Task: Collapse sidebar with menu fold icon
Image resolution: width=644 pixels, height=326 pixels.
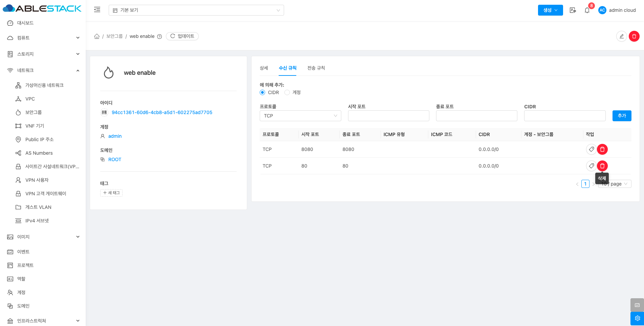Action: click(97, 10)
